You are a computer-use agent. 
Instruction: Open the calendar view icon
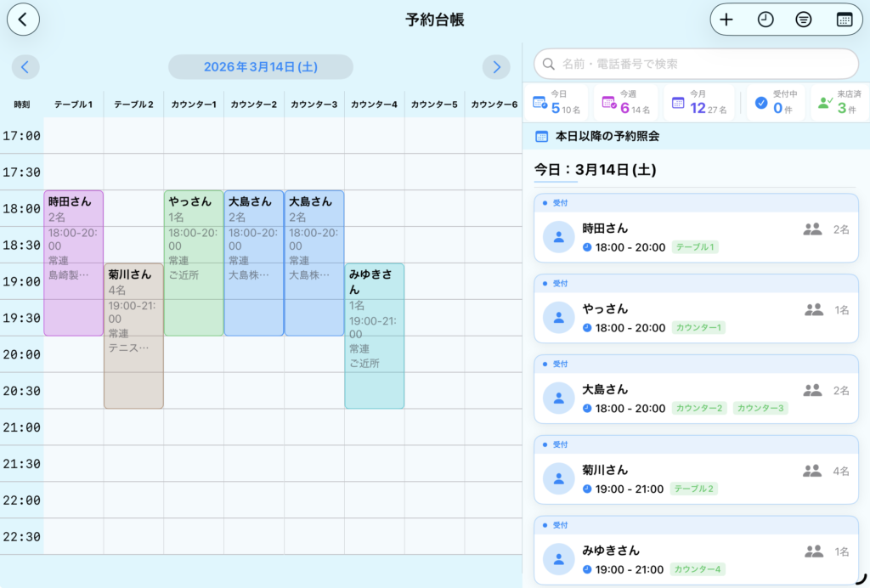tap(844, 20)
